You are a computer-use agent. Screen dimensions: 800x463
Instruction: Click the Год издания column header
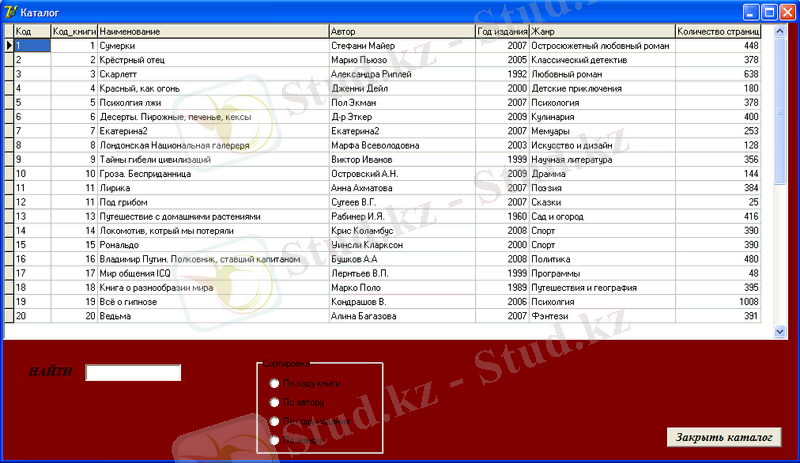[503, 31]
